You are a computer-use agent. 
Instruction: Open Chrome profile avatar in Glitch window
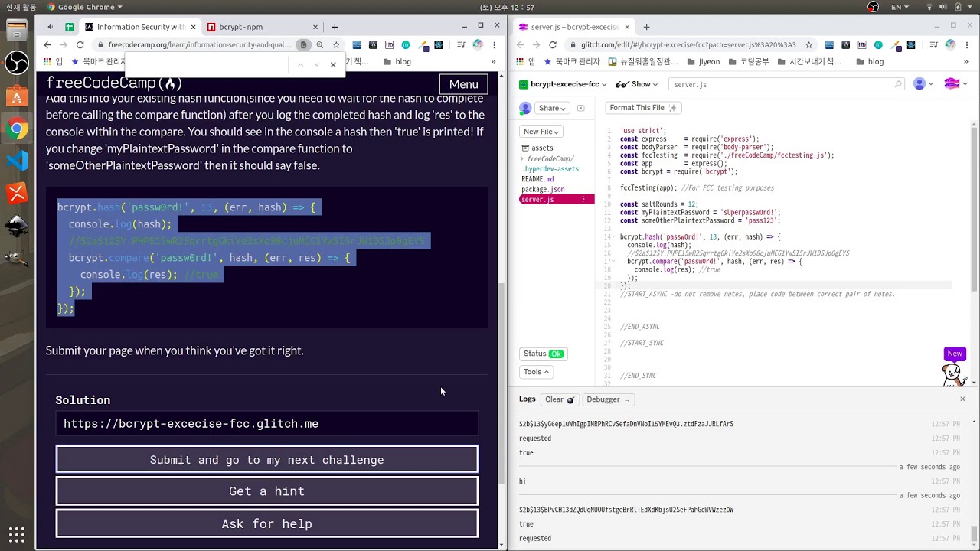(950, 45)
